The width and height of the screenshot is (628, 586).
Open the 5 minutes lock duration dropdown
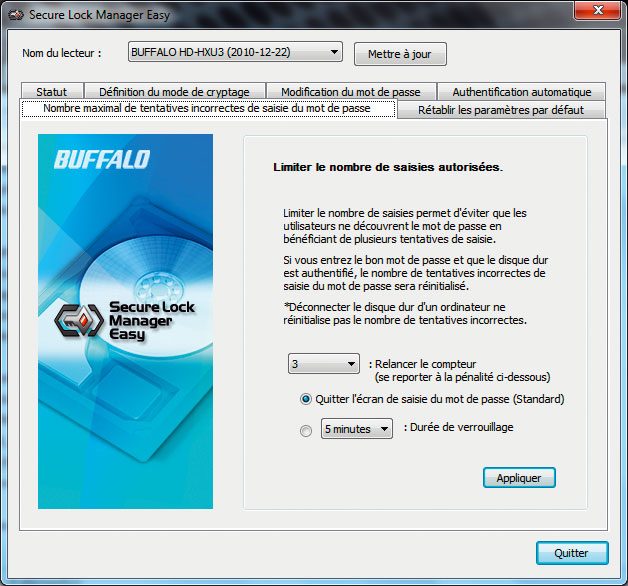click(356, 429)
